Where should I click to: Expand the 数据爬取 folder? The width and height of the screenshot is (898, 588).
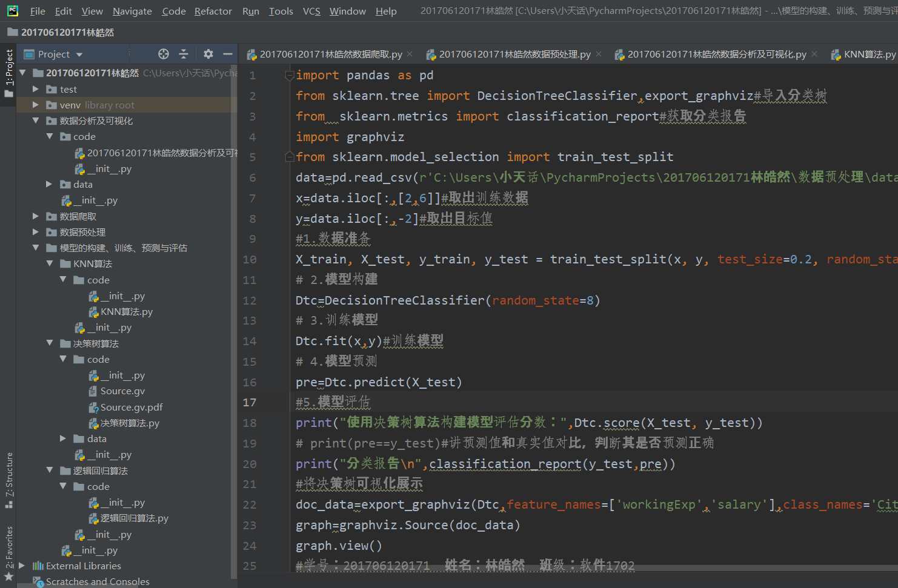[36, 216]
